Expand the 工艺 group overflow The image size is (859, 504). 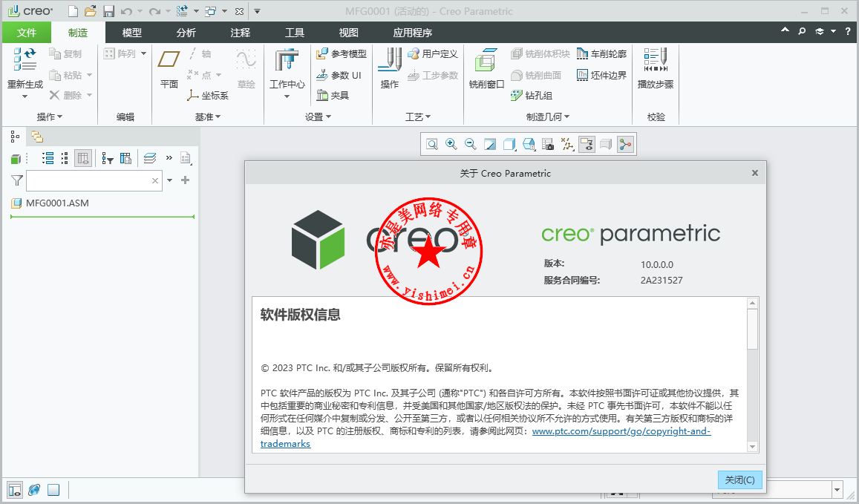[418, 117]
